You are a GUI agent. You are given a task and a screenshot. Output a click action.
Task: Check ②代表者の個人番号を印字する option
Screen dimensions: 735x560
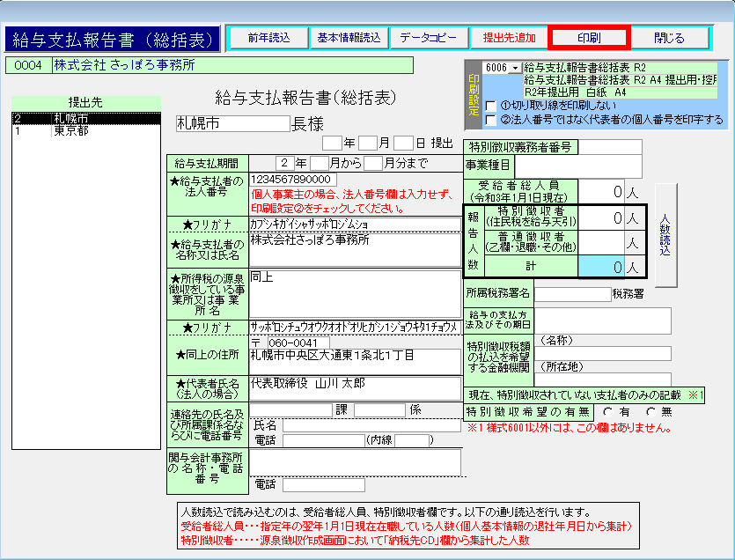pos(491,119)
